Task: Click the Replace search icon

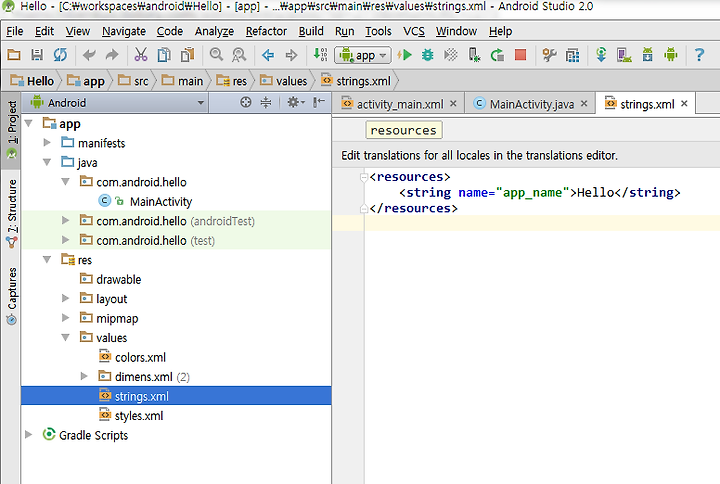Action: pos(239,55)
